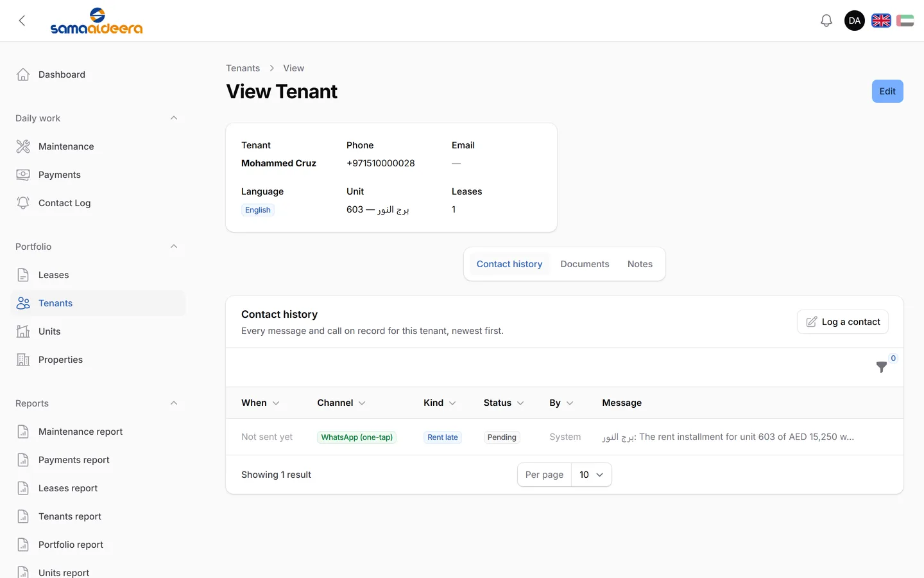Click the Log a contact button
The height and width of the screenshot is (578, 924).
tap(843, 322)
